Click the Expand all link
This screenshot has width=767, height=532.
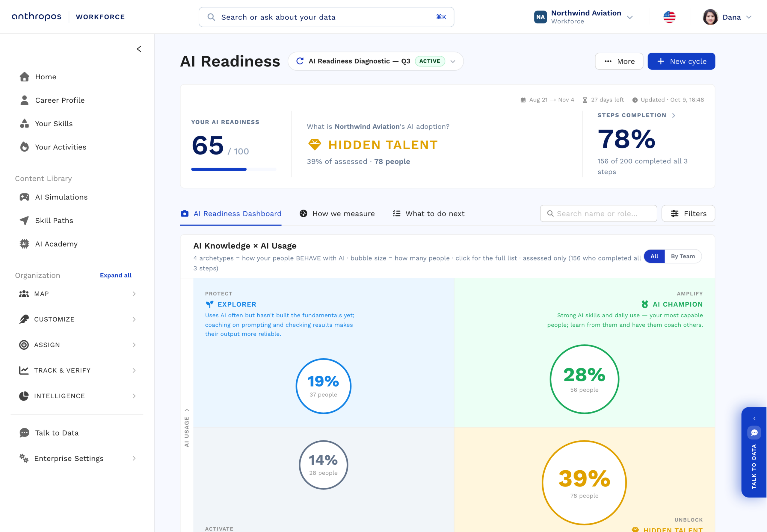pos(115,275)
